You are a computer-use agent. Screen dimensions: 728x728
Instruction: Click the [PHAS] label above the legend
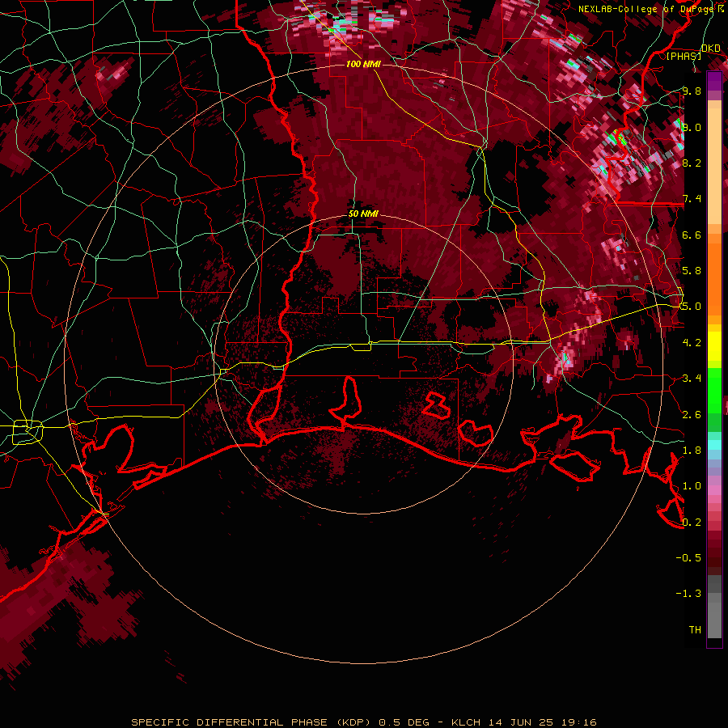click(x=684, y=56)
